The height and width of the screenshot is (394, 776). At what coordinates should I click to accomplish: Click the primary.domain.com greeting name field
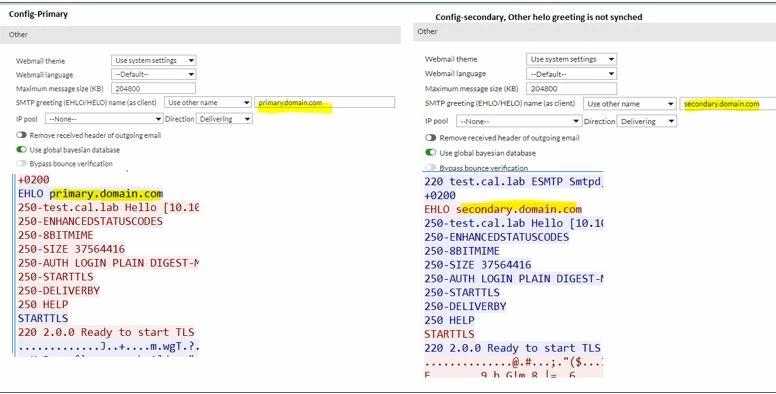pos(325,102)
